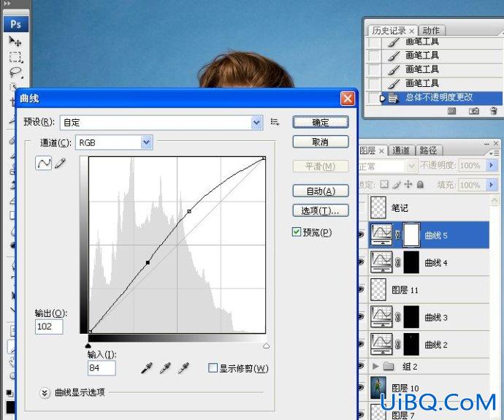Open the 预设(R) preset dropdown
504x420 pixels.
[x=256, y=123]
